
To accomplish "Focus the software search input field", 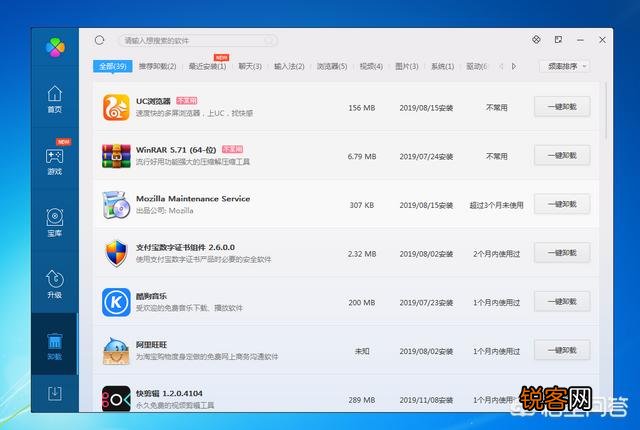I will [x=198, y=40].
